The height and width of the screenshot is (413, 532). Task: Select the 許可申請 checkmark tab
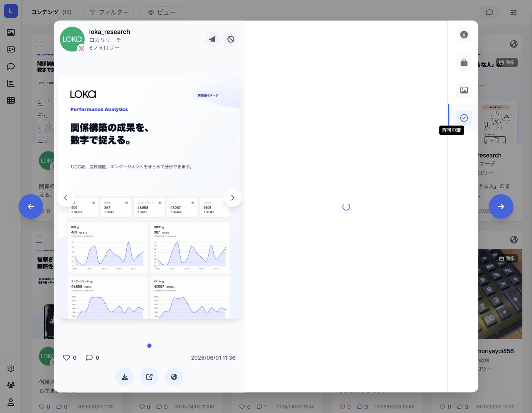(x=464, y=118)
